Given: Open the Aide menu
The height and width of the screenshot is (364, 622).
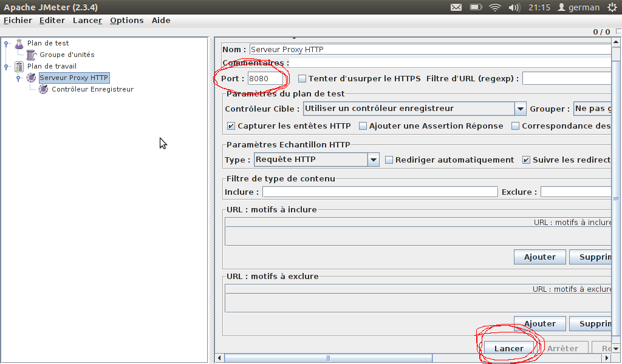Looking at the screenshot, I should pos(161,20).
